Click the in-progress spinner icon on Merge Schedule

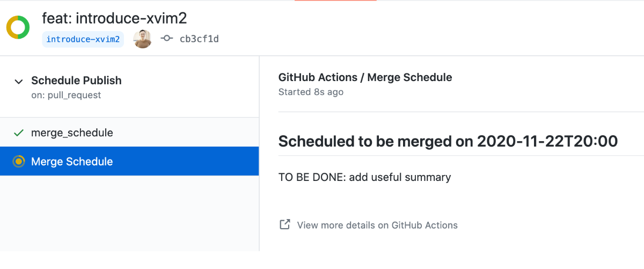coord(19,162)
